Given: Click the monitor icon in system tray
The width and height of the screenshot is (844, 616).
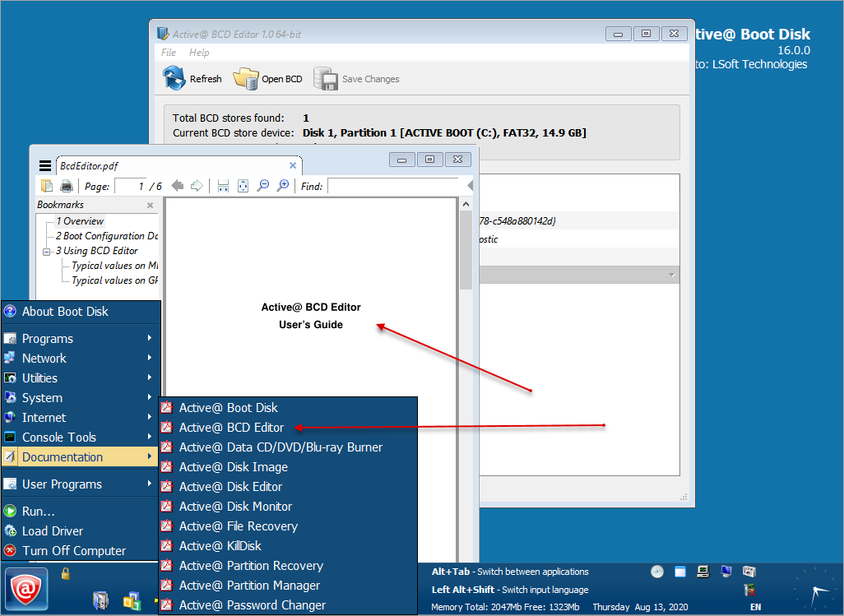Looking at the screenshot, I should (x=726, y=572).
